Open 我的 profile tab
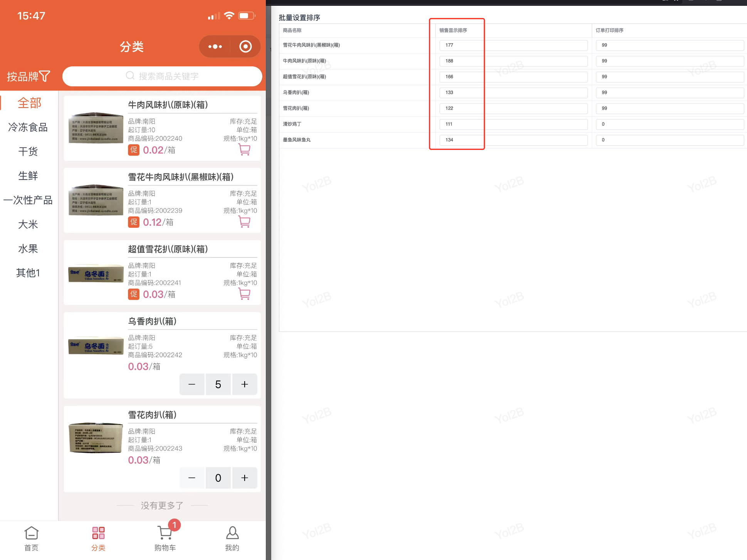Viewport: 747px width, 560px height. tap(232, 538)
